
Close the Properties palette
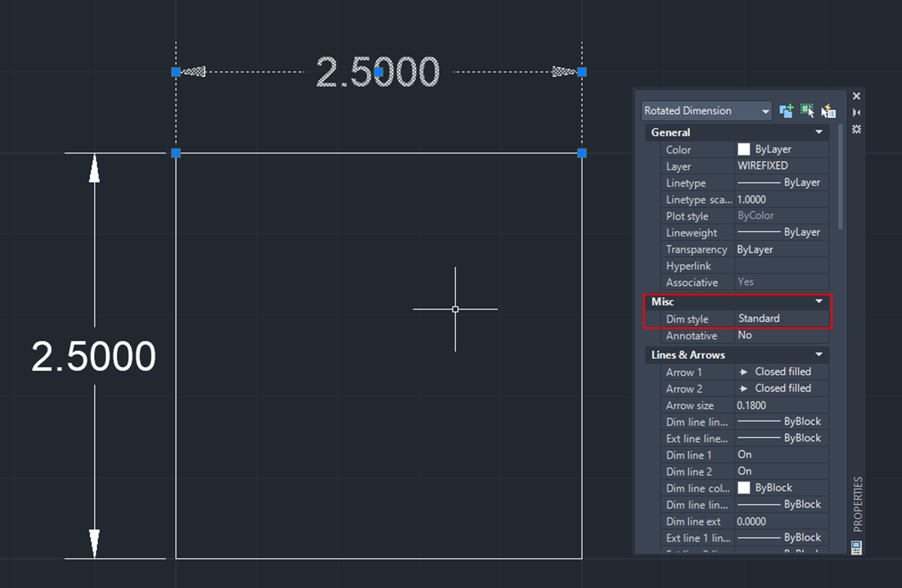856,96
